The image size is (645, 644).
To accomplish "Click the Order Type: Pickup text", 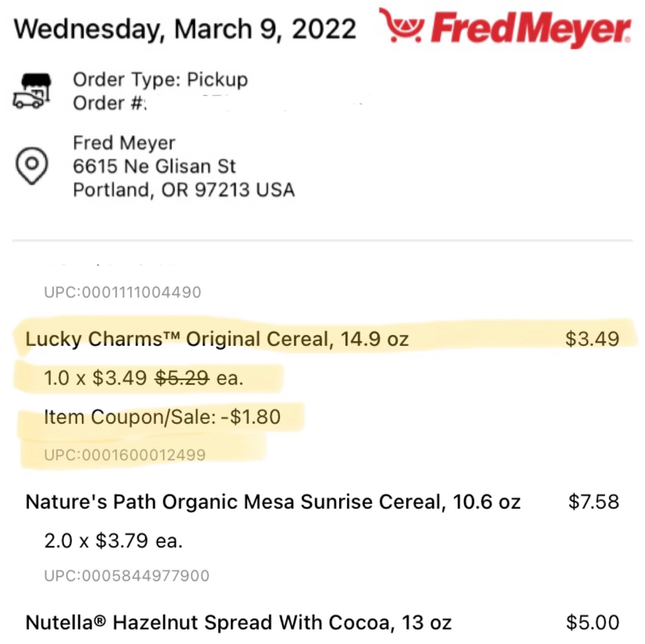I will [x=160, y=79].
